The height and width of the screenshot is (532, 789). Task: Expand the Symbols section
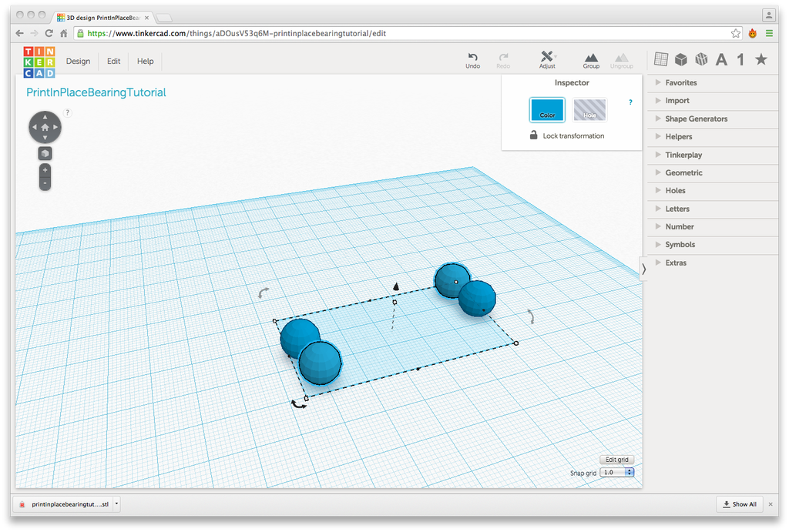click(713, 244)
